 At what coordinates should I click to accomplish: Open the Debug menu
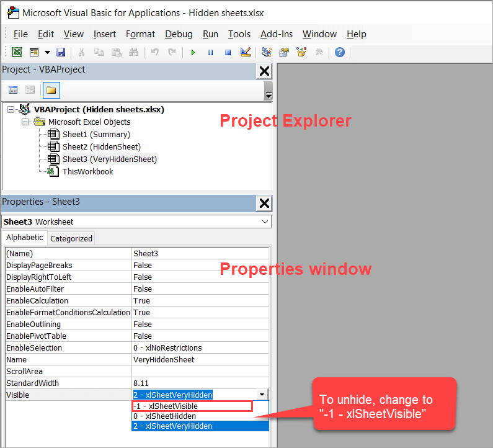tap(179, 34)
